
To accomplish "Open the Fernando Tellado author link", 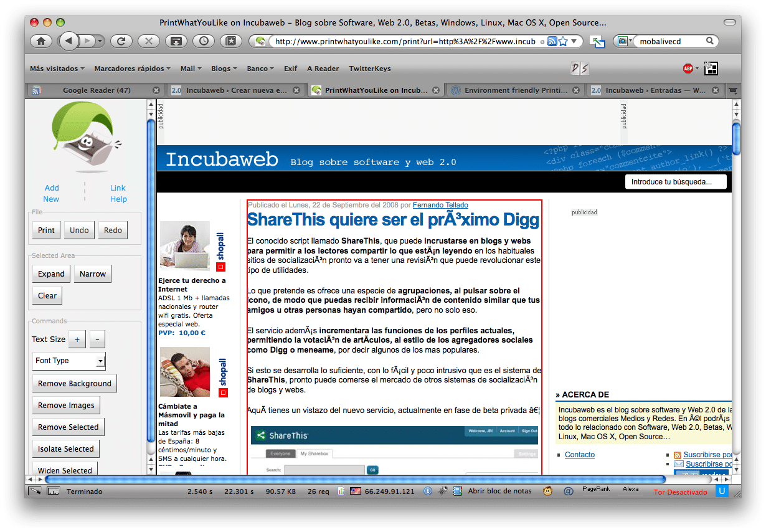I will [x=440, y=205].
